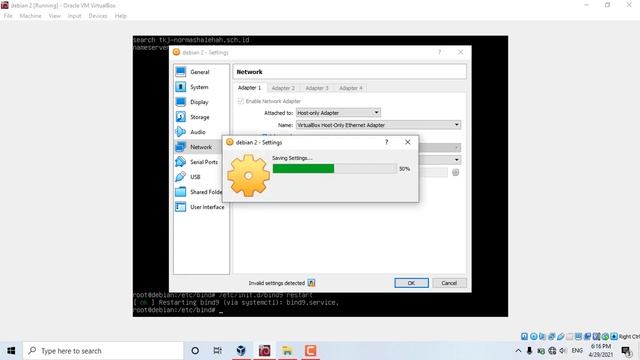This screenshot has height=360, width=640.
Task: Open the volume control in system tray
Action: pyautogui.click(x=563, y=351)
